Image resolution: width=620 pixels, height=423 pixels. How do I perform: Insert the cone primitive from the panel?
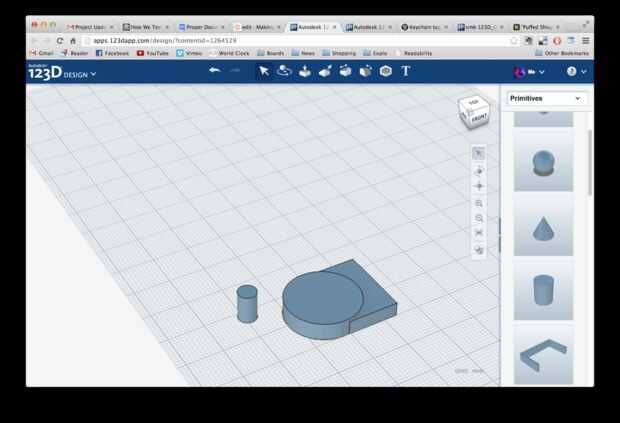point(543,226)
